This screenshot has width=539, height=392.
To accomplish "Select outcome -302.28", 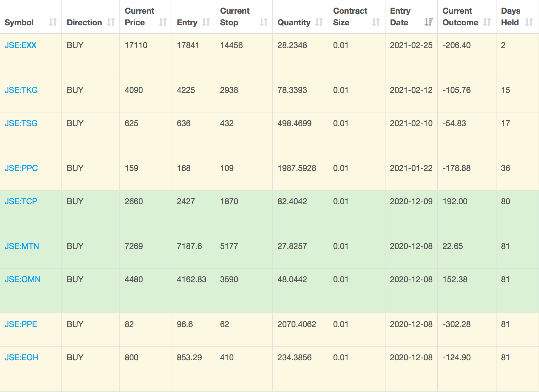I will (457, 324).
